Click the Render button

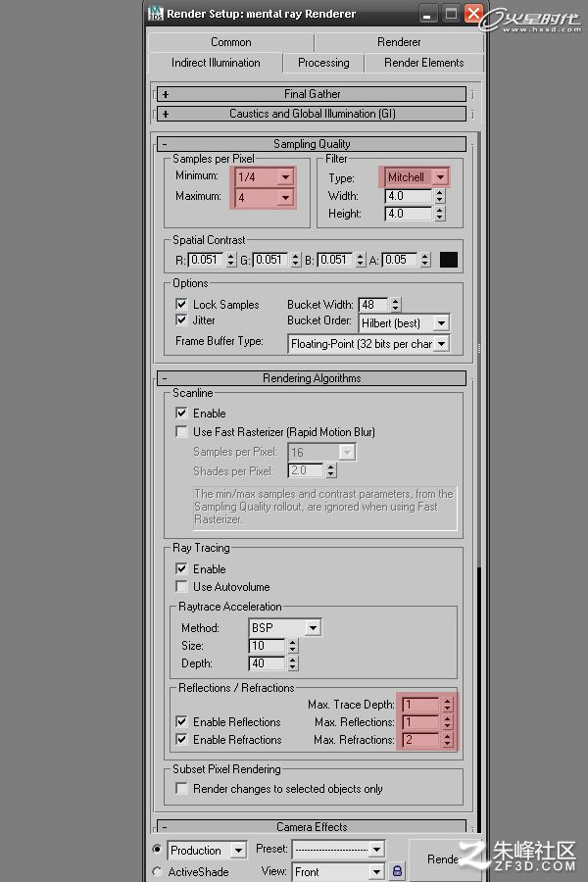(445, 858)
